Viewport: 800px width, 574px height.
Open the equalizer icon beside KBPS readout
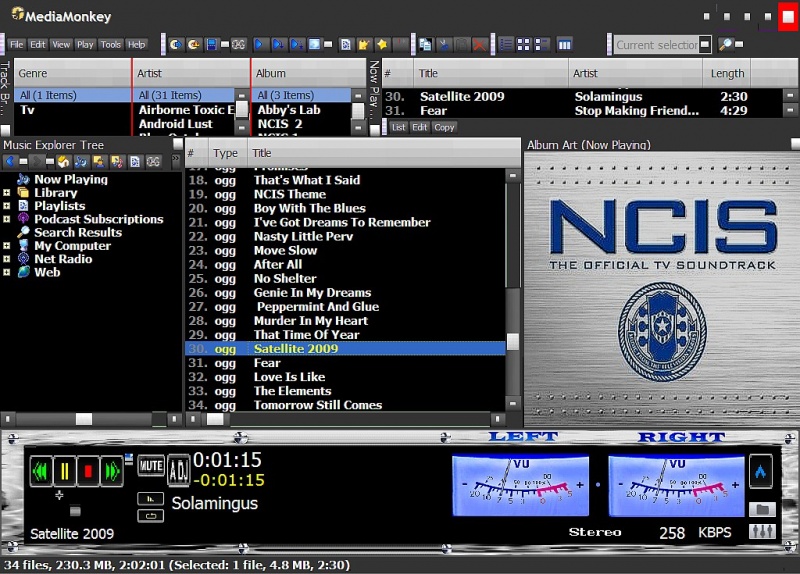pos(761,532)
